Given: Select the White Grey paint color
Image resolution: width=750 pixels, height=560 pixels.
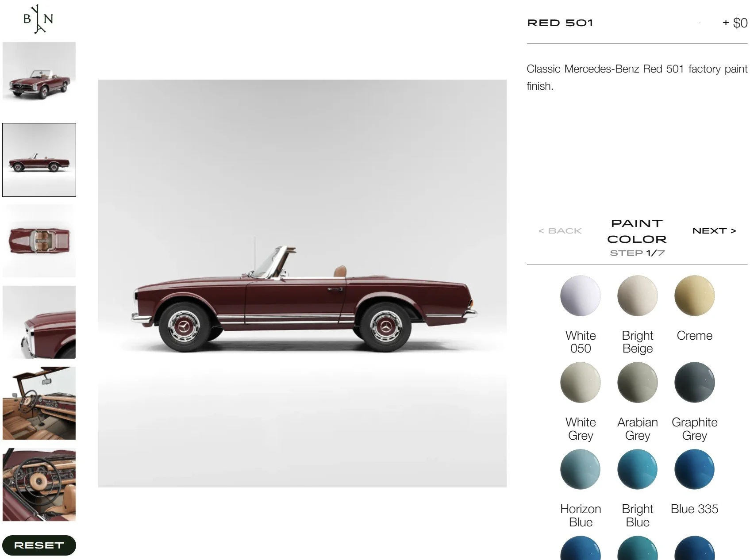Looking at the screenshot, I should [x=580, y=382].
